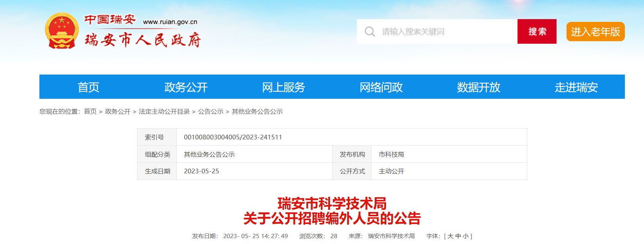The width and height of the screenshot is (644, 244).
Task: Click the red 搜索 button
Action: click(537, 32)
